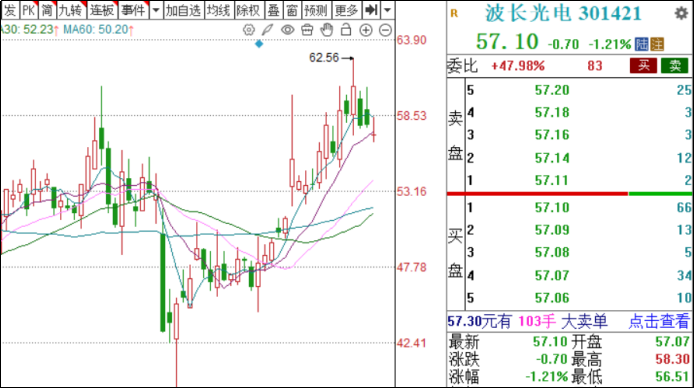Open 点击查看 large order link

tap(659, 321)
